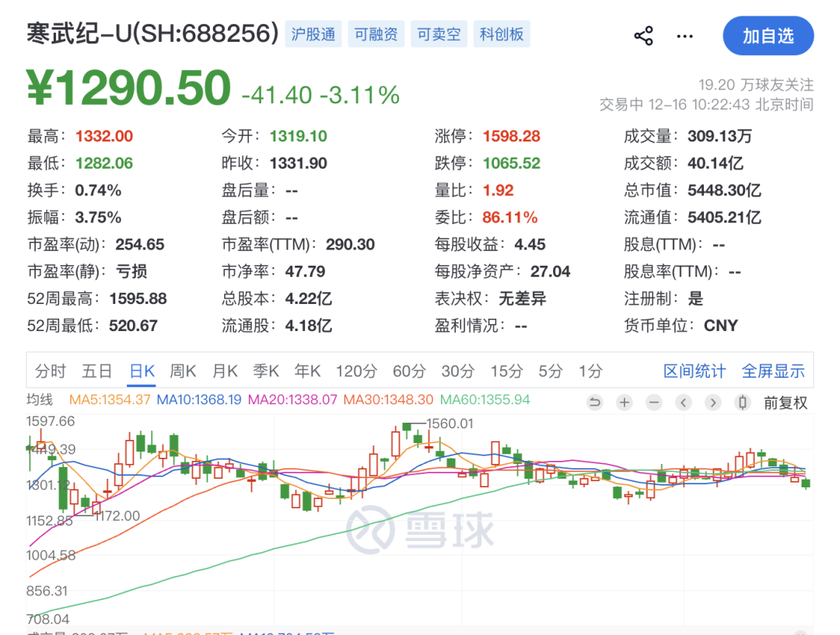Open the three-dot more options menu

[684, 36]
